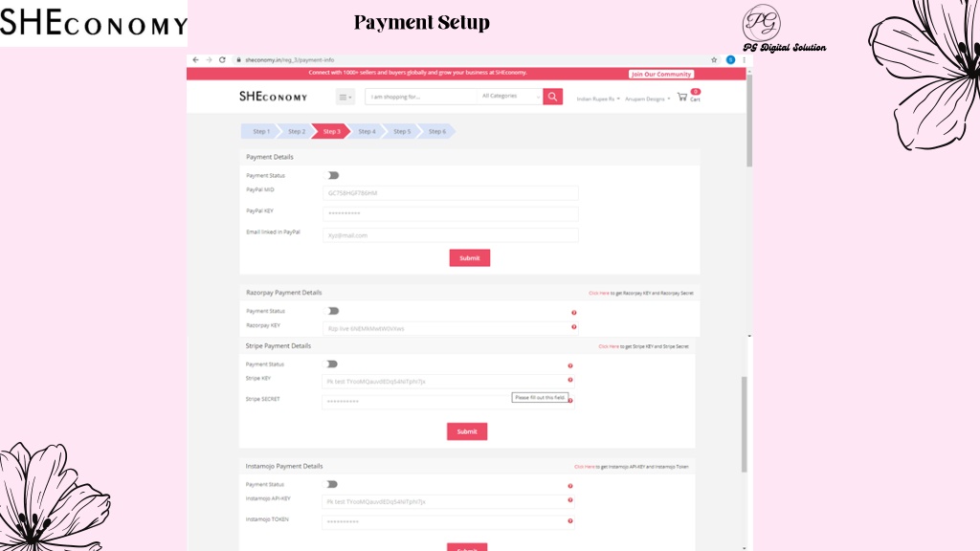This screenshot has width=980, height=551.
Task: Click help icon beside Stripe KEY field
Action: (570, 380)
